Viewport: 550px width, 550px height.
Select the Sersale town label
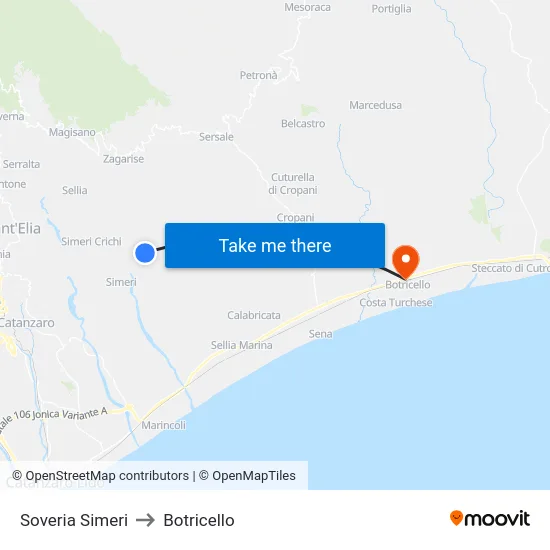click(216, 137)
